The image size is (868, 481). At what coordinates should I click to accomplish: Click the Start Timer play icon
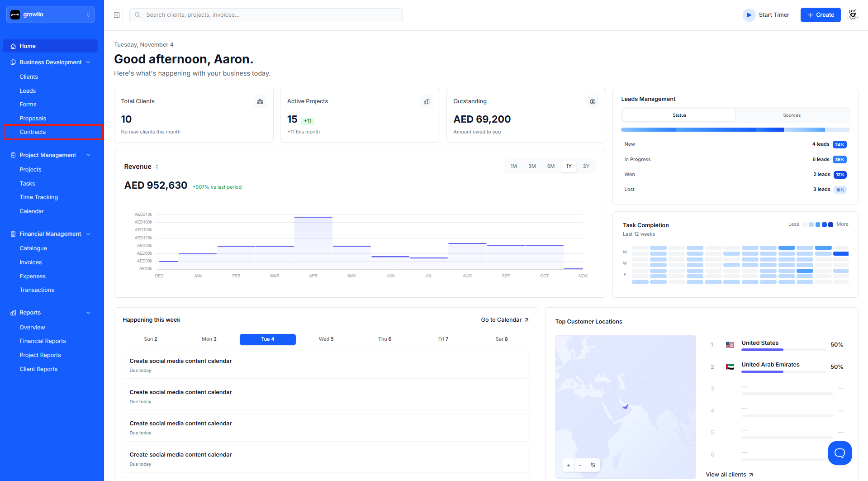click(749, 15)
